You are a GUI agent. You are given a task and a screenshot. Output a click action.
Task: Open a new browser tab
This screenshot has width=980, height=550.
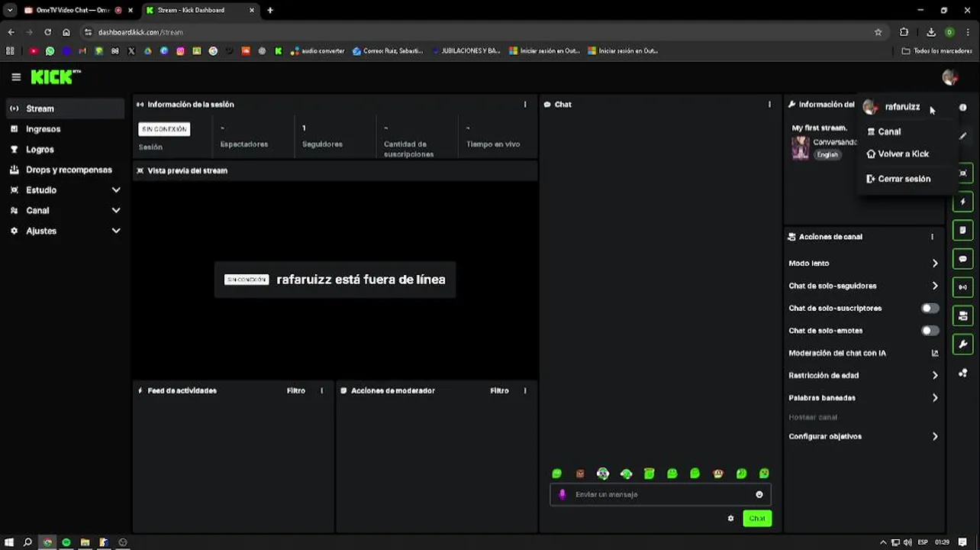[x=270, y=10]
